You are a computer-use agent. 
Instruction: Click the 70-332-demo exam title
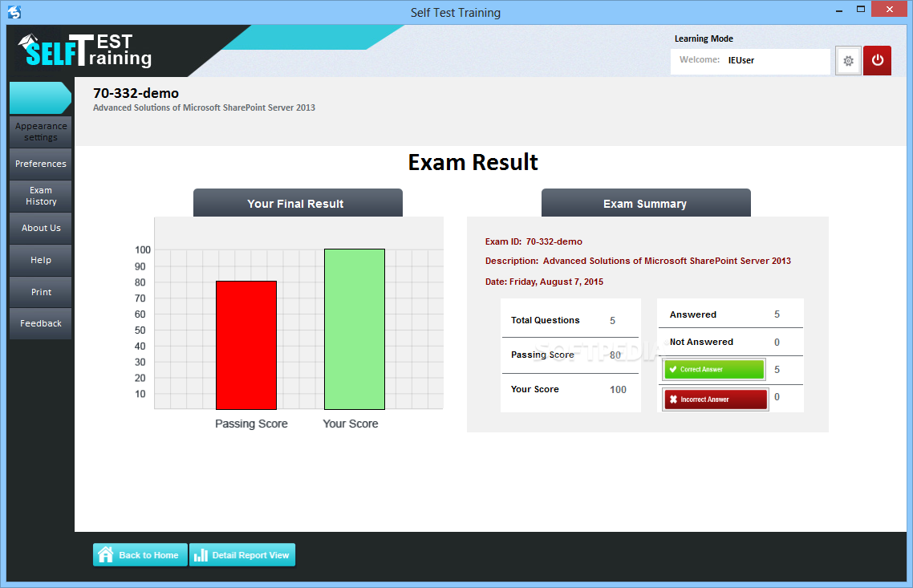point(136,93)
